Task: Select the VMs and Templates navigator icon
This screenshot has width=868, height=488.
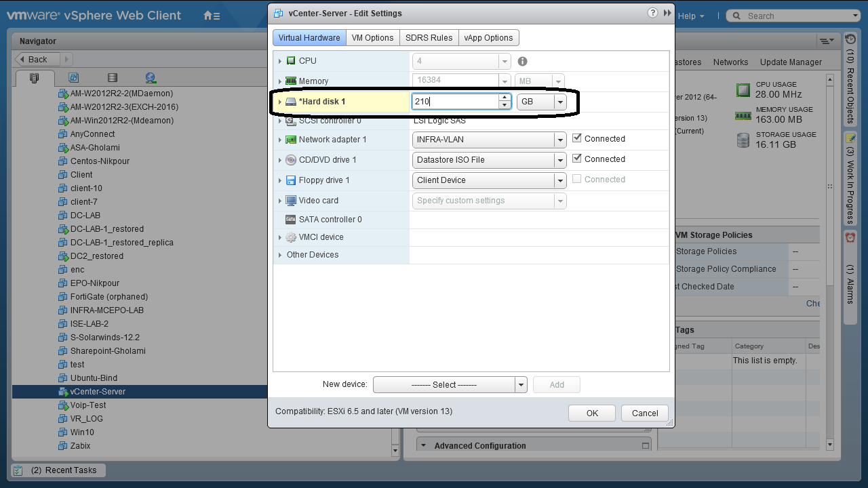Action: (x=73, y=78)
